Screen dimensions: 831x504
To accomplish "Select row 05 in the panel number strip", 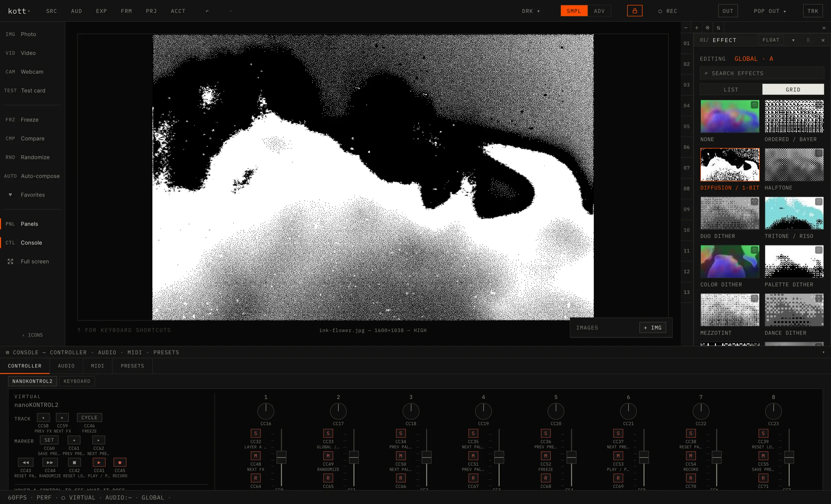I will coord(687,127).
